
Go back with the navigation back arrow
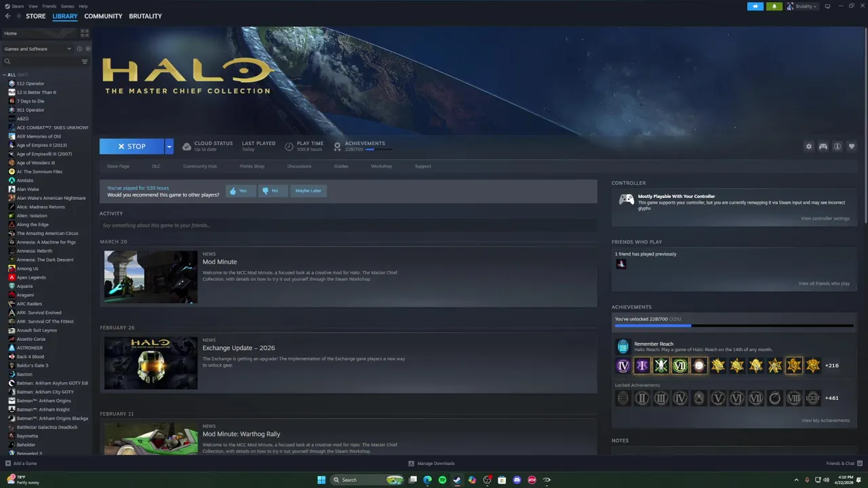coord(7,16)
